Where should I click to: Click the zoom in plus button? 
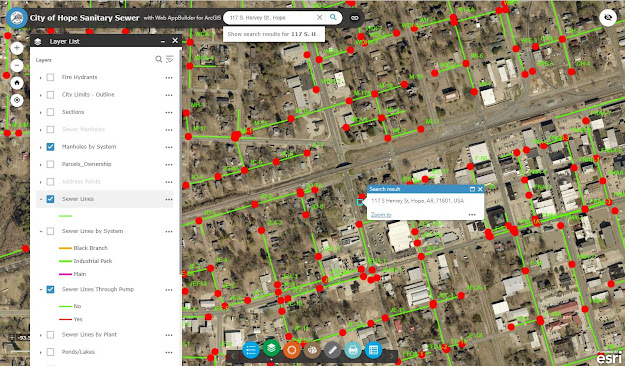tap(17, 48)
